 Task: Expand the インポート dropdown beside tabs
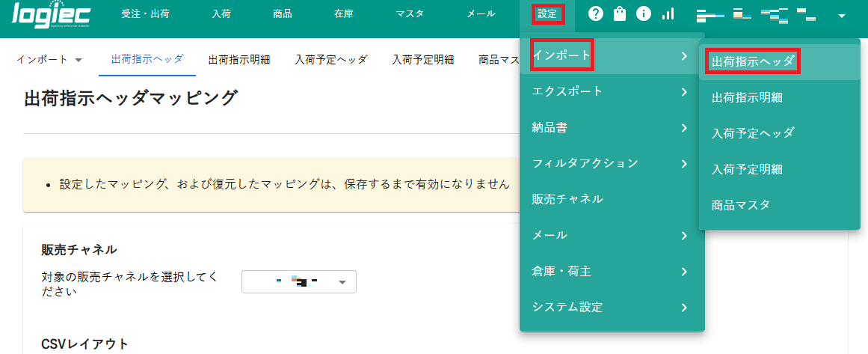point(49,60)
